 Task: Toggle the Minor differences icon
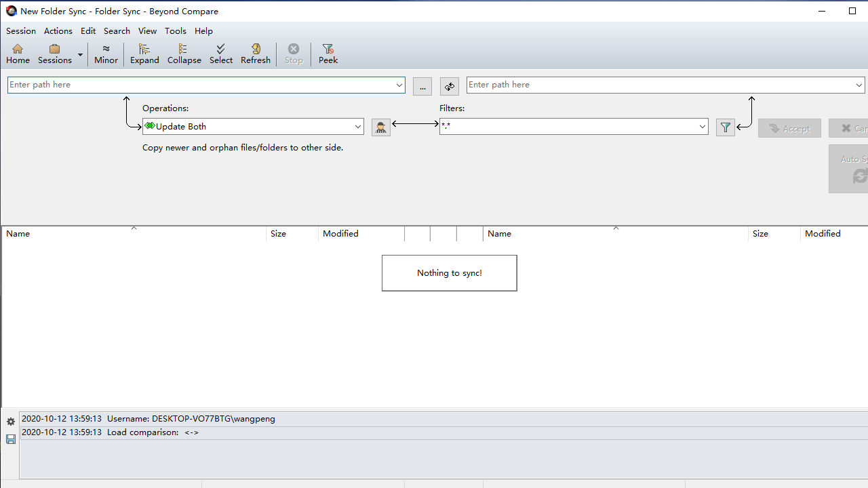pos(106,54)
